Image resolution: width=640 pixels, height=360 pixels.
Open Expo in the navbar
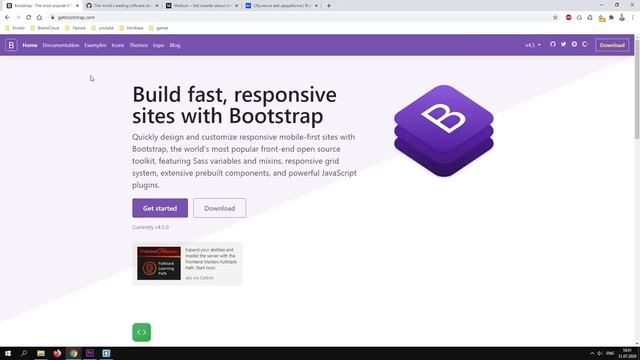(x=159, y=45)
